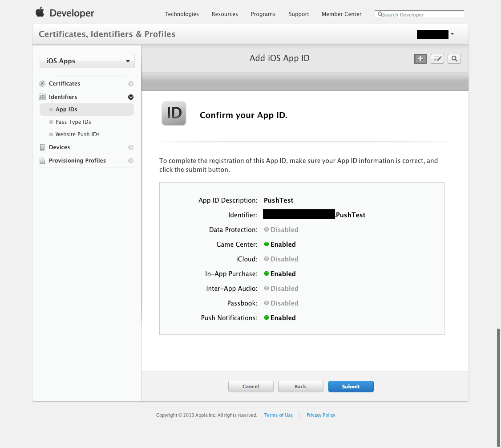501x448 pixels.
Task: Open the Programs menu
Action: 263,14
